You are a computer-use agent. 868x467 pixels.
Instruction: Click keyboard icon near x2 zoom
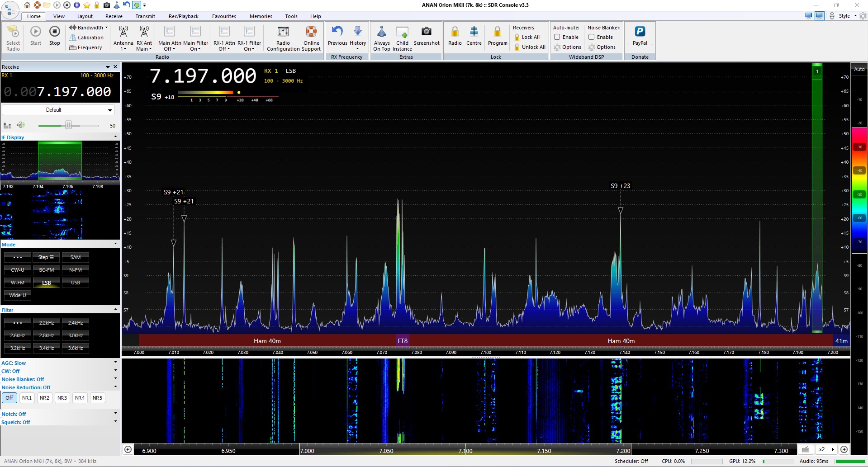(806, 449)
